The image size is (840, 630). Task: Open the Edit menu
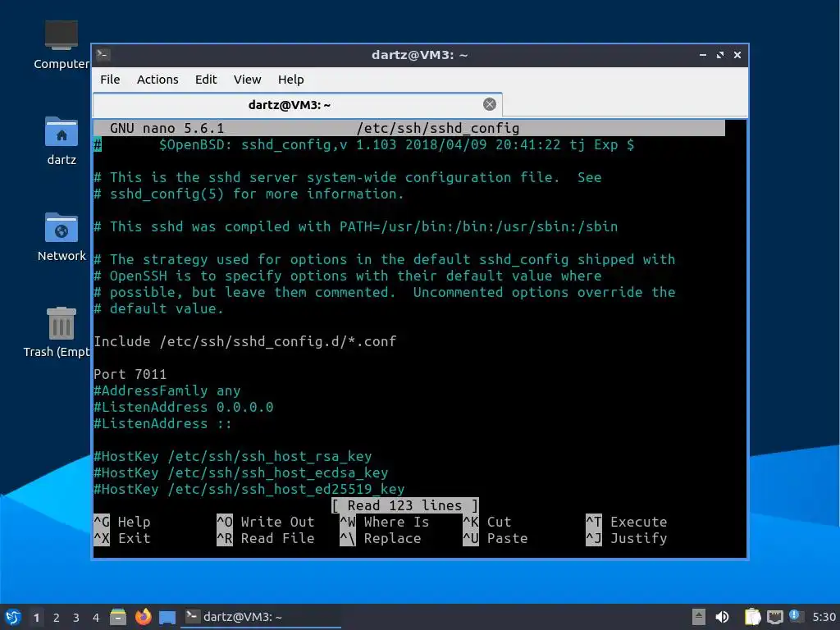click(206, 80)
